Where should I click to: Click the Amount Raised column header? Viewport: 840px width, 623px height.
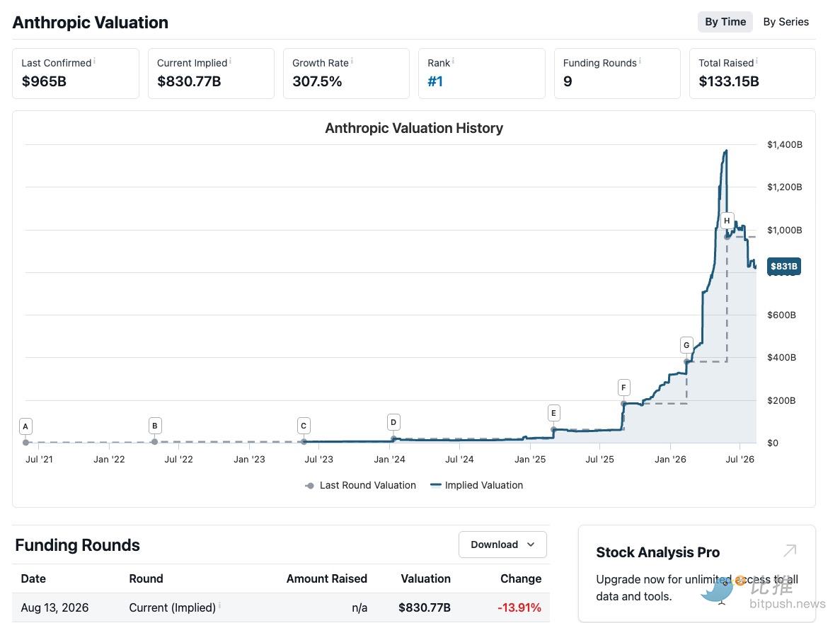click(327, 578)
